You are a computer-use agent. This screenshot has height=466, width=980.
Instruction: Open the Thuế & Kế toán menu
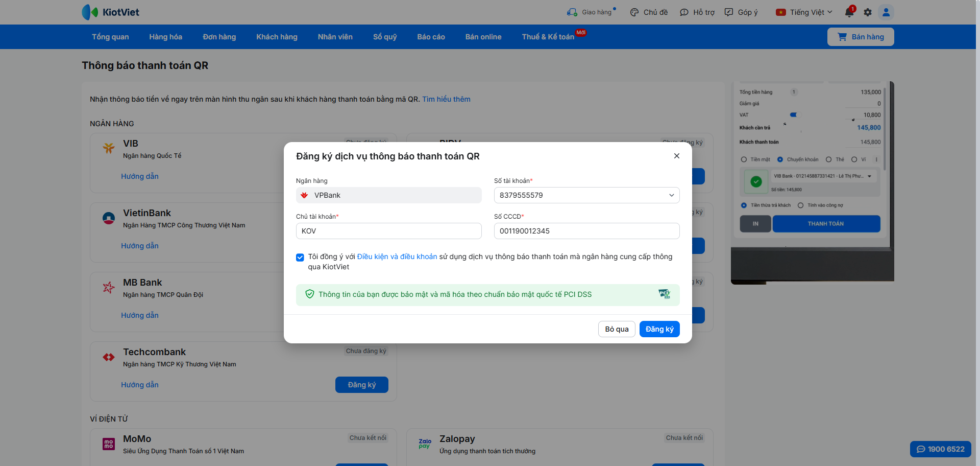[x=548, y=37]
